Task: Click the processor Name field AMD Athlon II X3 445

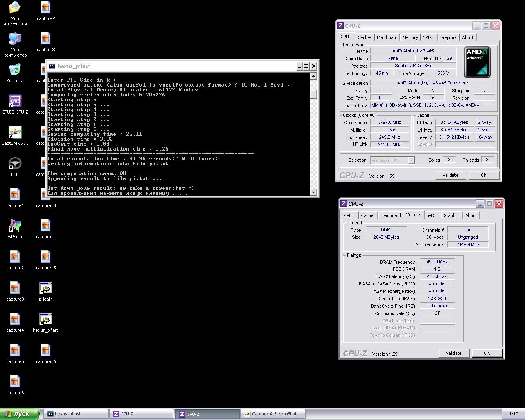Action: [x=413, y=51]
